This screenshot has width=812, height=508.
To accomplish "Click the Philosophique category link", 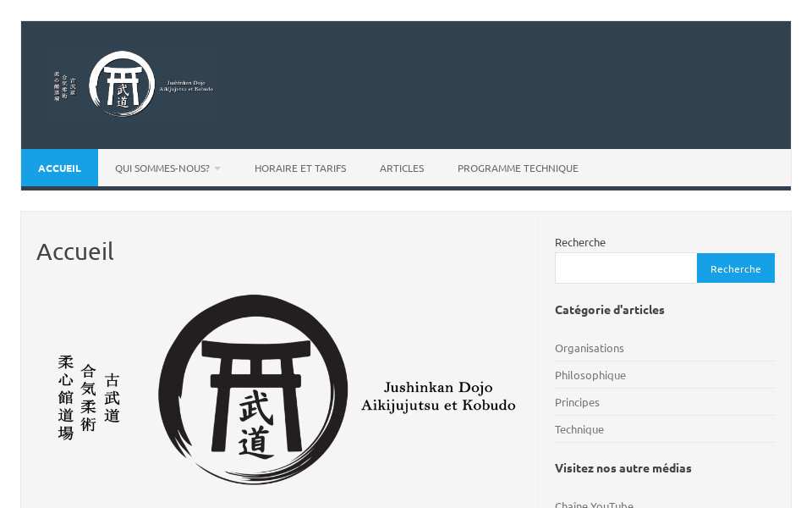I will 590,375.
